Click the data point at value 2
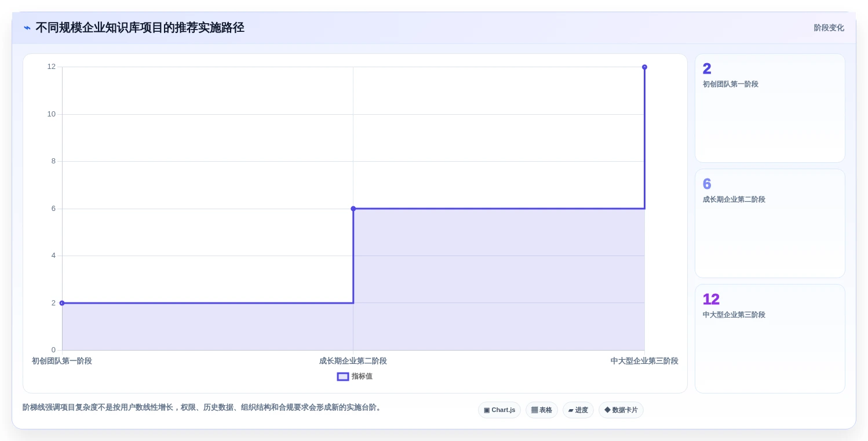 pyautogui.click(x=62, y=303)
